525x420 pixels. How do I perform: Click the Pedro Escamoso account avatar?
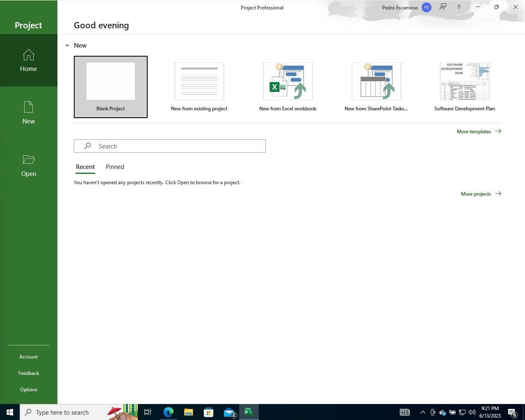point(427,7)
